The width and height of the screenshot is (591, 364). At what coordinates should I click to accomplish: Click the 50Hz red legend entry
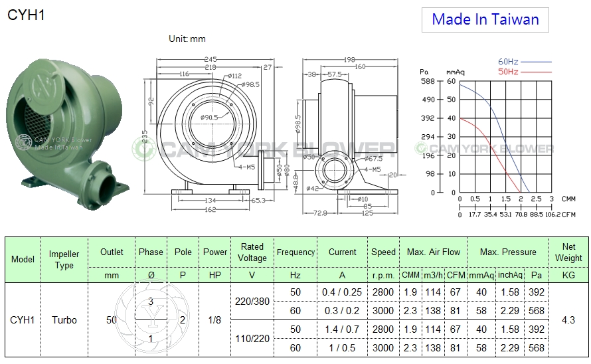[x=525, y=72]
